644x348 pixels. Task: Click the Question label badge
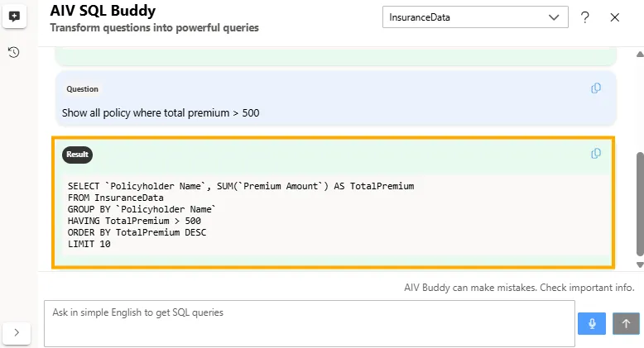tap(82, 89)
